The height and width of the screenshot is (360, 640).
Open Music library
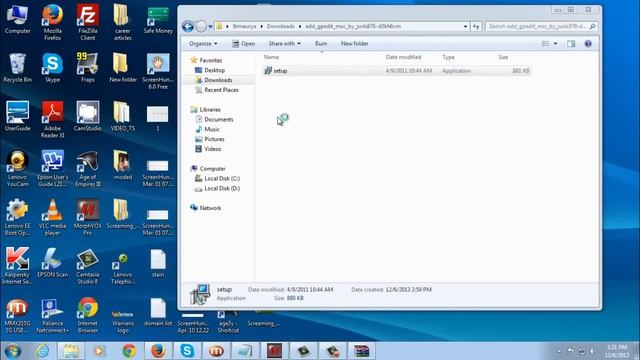click(x=211, y=129)
